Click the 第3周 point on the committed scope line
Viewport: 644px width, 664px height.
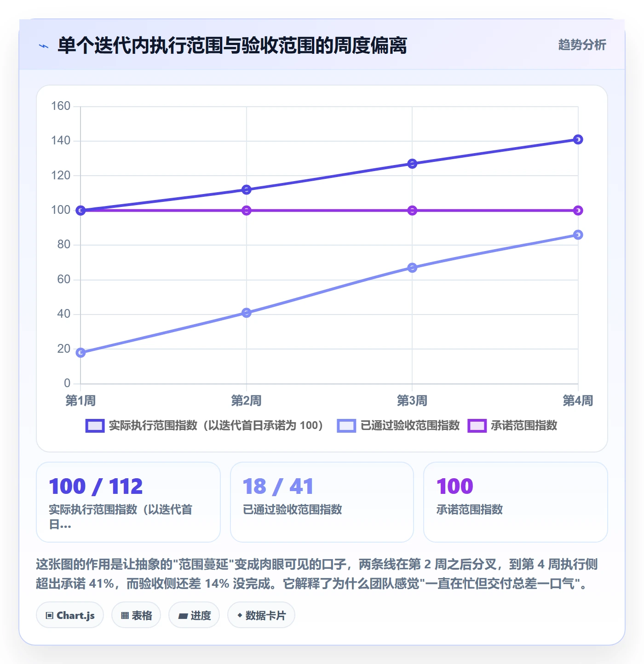click(412, 211)
